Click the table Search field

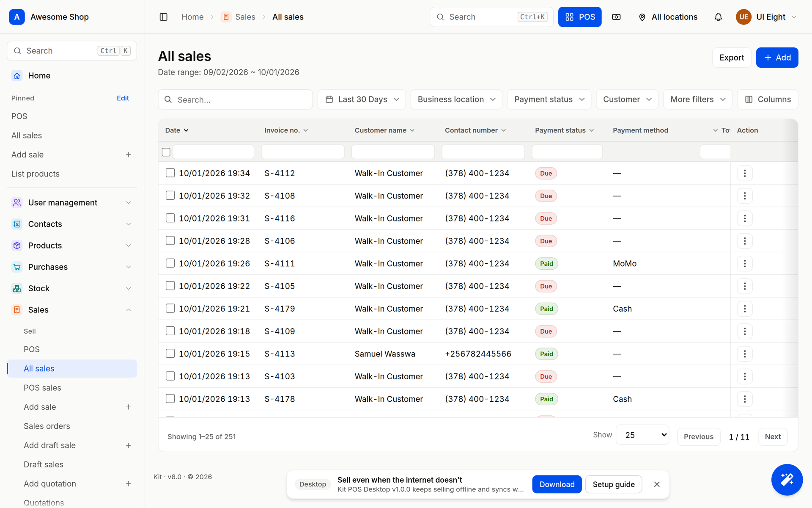[x=236, y=99]
